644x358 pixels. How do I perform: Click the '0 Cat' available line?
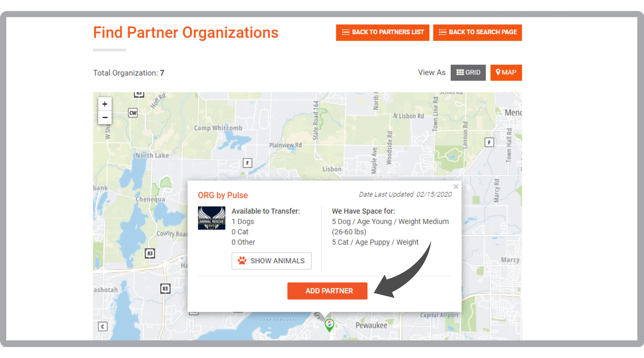[240, 232]
